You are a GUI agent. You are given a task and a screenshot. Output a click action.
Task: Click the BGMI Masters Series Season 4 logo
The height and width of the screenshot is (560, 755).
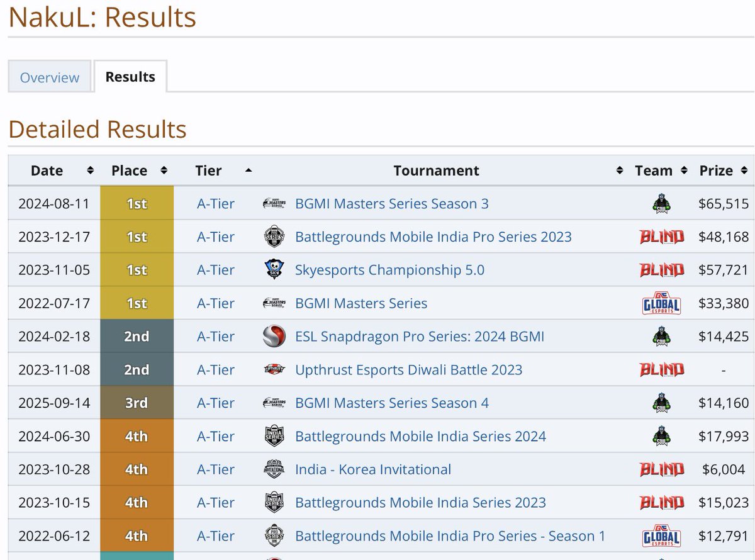point(274,403)
